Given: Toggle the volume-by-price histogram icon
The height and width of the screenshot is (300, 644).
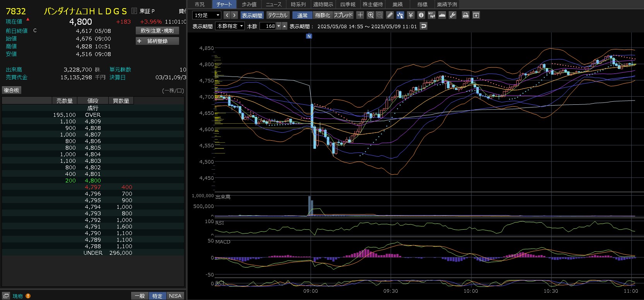Looking at the screenshot, I should click(442, 15).
